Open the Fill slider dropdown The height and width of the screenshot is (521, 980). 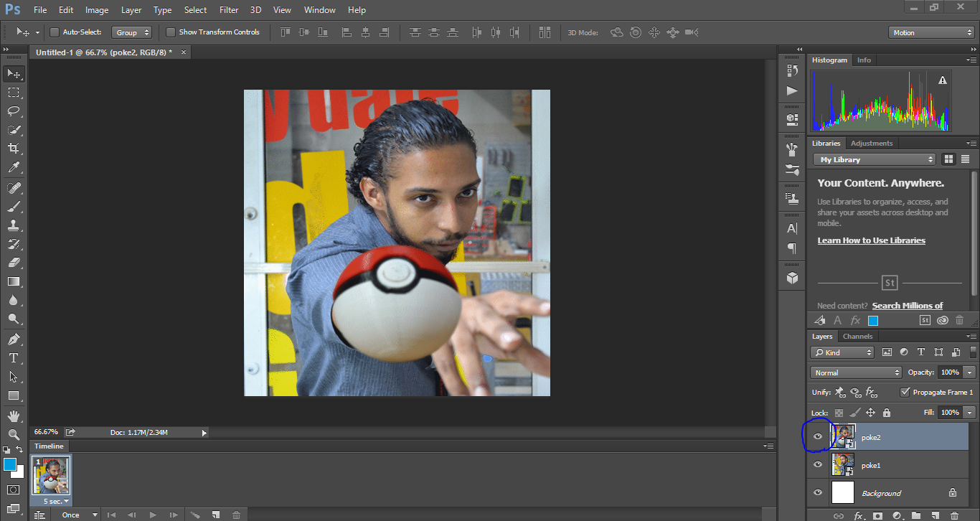[970, 413]
